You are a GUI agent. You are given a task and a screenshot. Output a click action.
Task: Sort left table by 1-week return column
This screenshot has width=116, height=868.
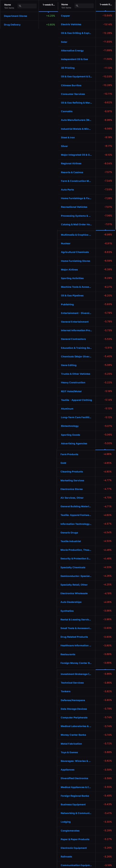pos(48,5)
